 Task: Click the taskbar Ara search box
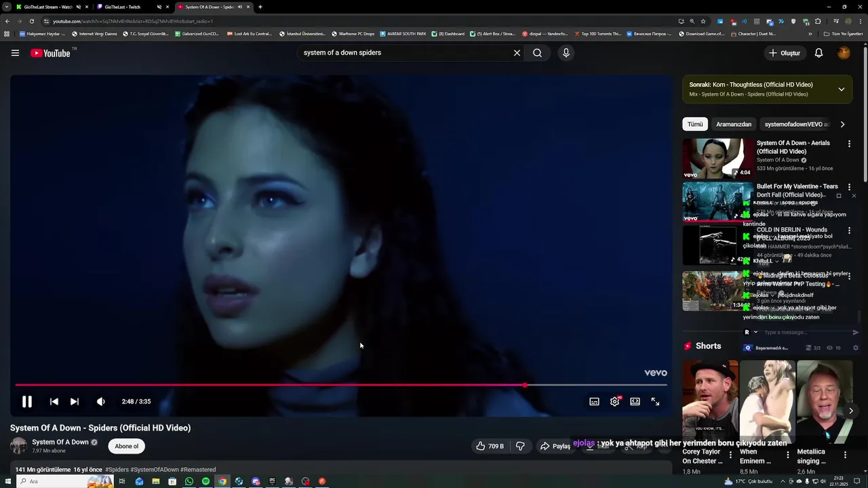[64, 481]
